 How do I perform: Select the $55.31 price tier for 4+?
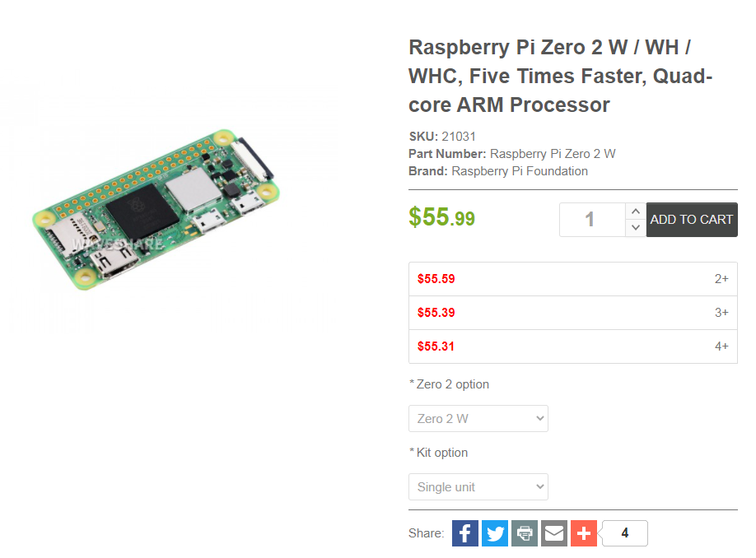coord(572,346)
